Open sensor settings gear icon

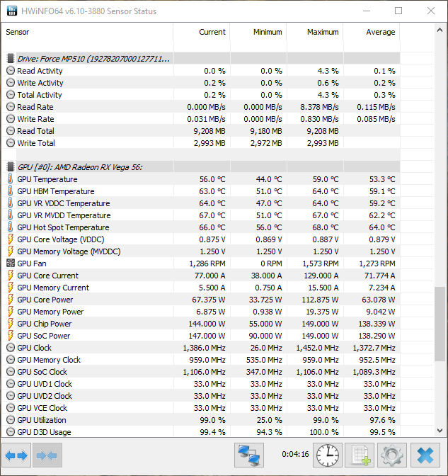(392, 455)
